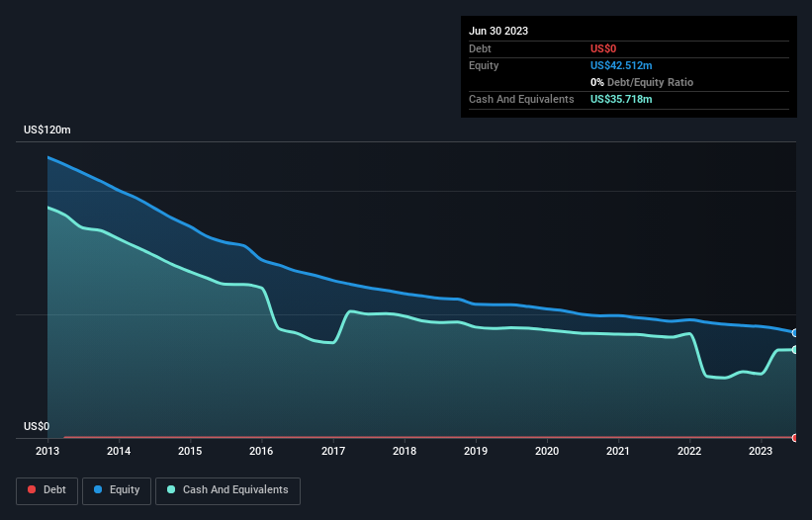Click the 2013 x-axis label
The image size is (812, 520).
pyautogui.click(x=47, y=451)
